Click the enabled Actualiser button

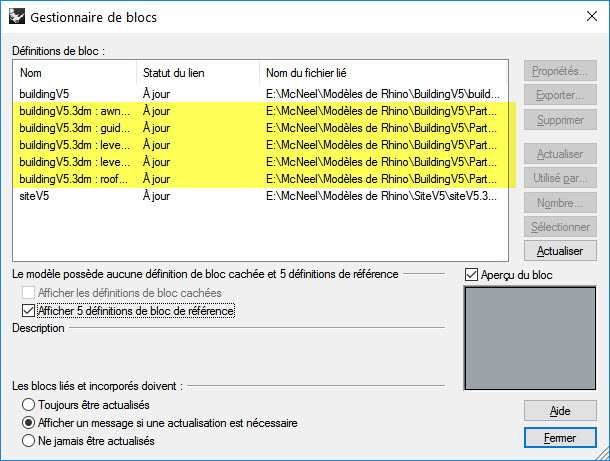560,251
